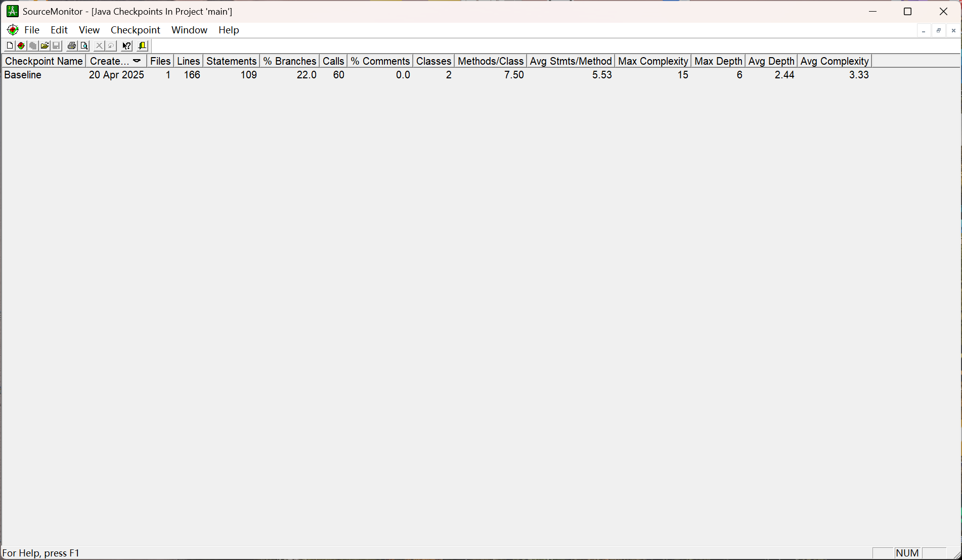Open the Checkpoint menu

point(136,30)
